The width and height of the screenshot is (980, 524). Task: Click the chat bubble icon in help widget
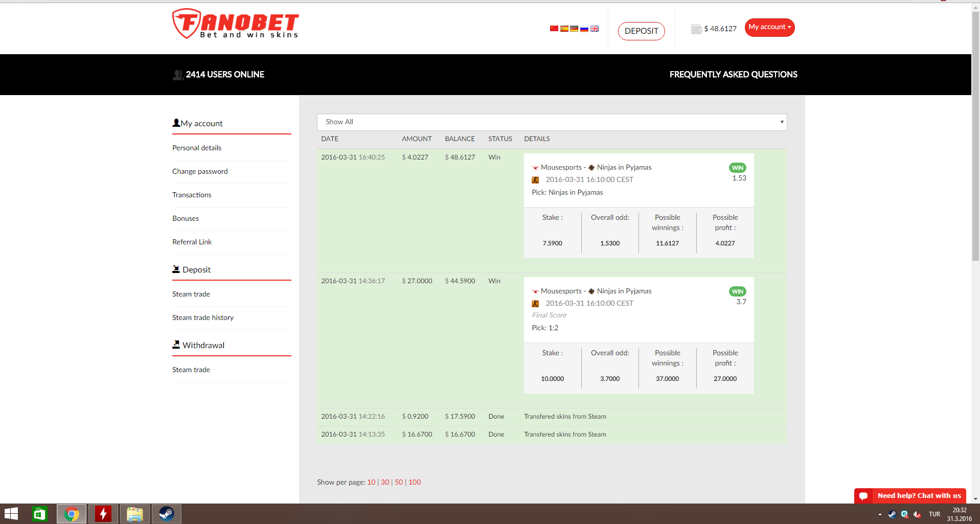pos(863,496)
